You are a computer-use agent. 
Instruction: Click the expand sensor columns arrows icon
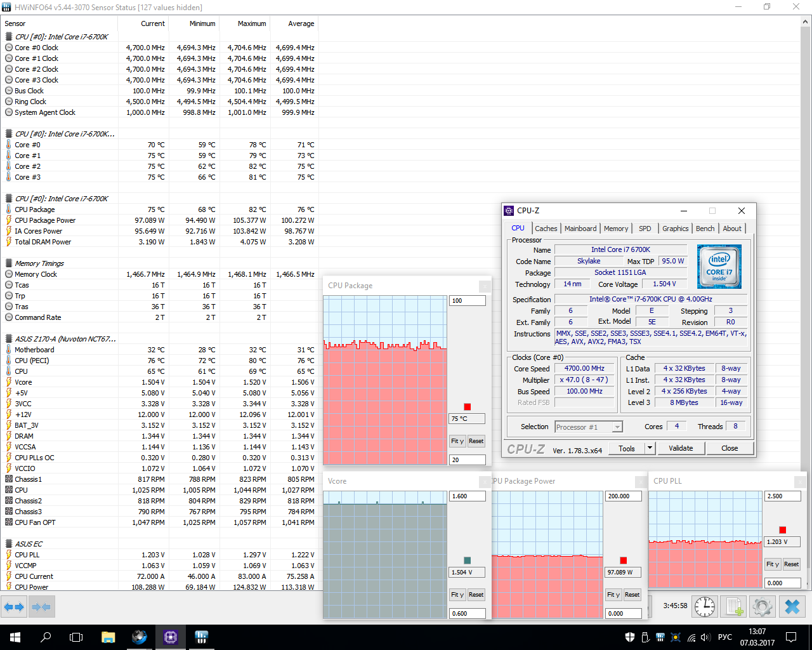[14, 607]
